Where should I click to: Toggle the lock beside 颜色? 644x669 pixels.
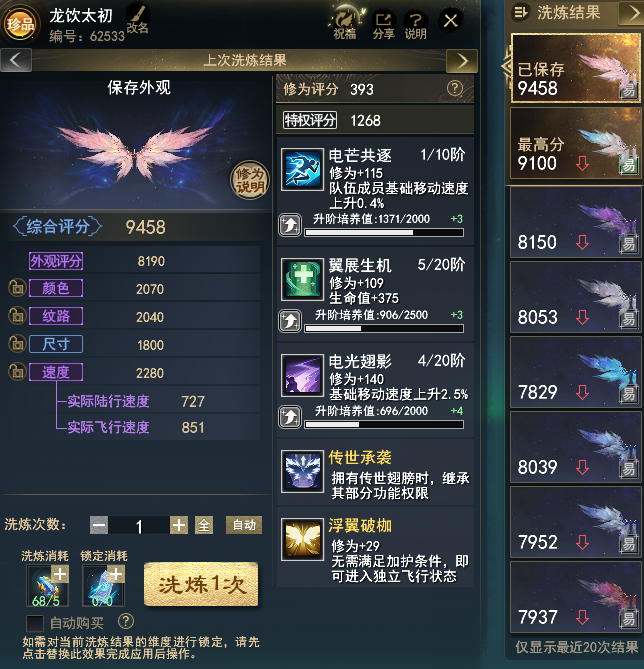coord(17,288)
